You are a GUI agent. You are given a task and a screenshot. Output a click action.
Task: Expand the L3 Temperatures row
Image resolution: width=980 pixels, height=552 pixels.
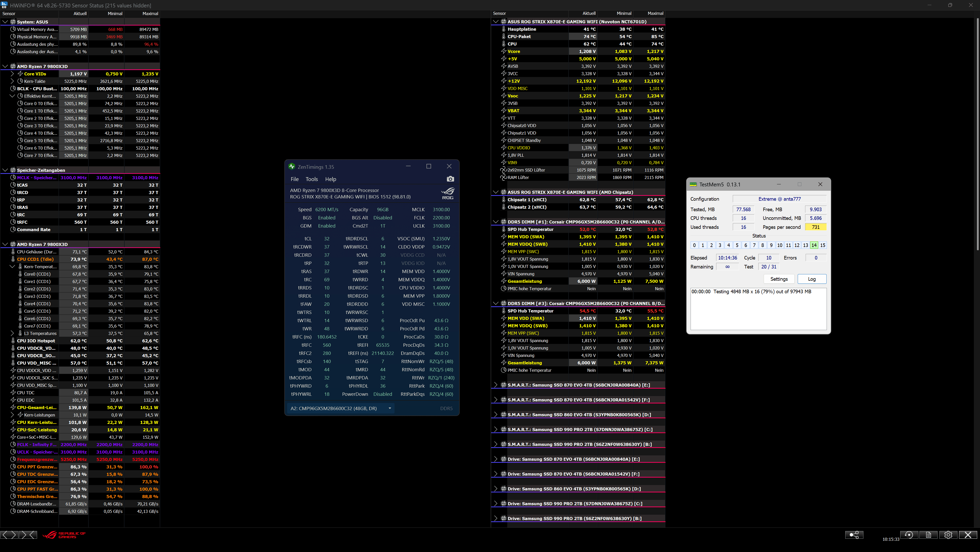(12, 333)
